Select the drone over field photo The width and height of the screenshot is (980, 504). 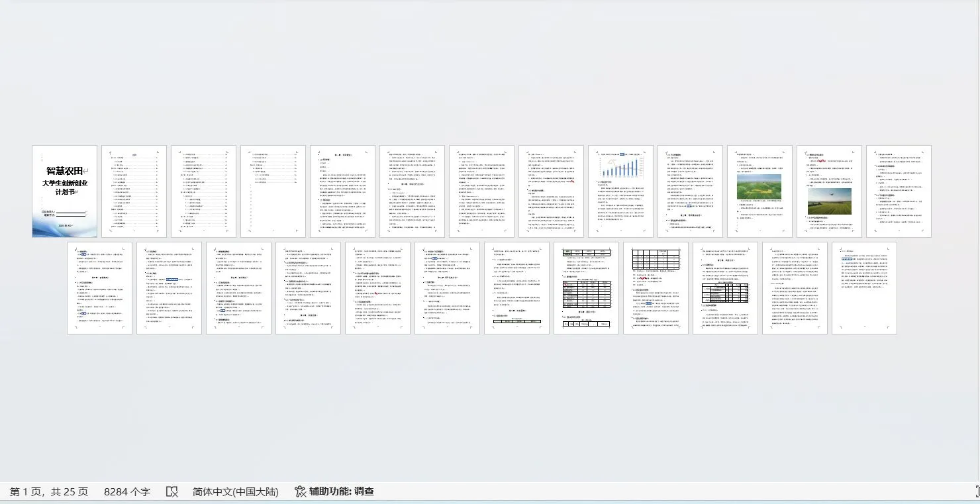(x=829, y=201)
